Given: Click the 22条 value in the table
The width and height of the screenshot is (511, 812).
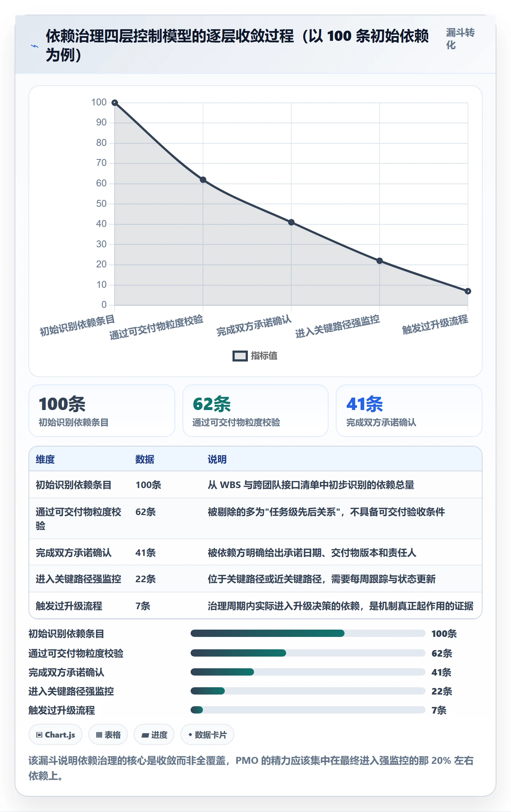Looking at the screenshot, I should click(146, 579).
